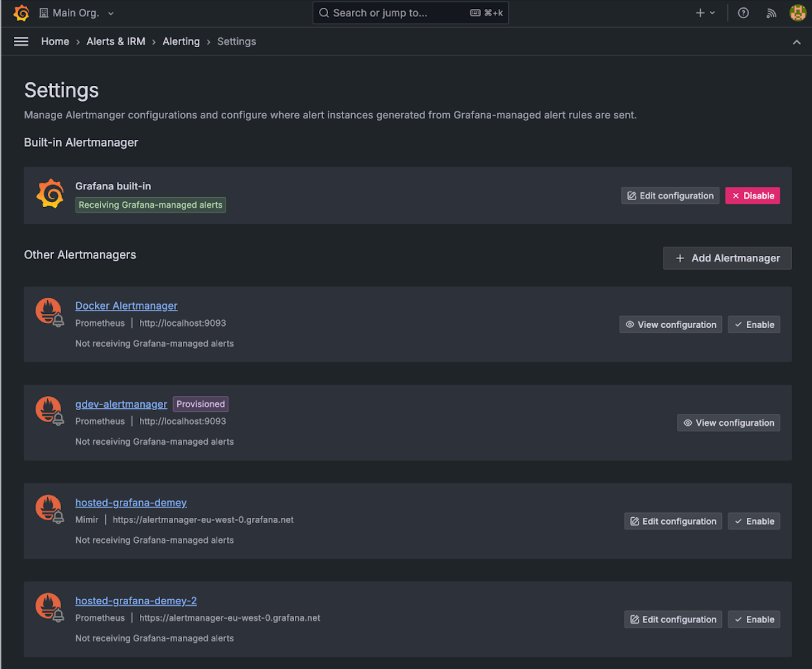This screenshot has height=669, width=812.
Task: Disable the Grafana built-in Alertmanager
Action: pyautogui.click(x=752, y=195)
